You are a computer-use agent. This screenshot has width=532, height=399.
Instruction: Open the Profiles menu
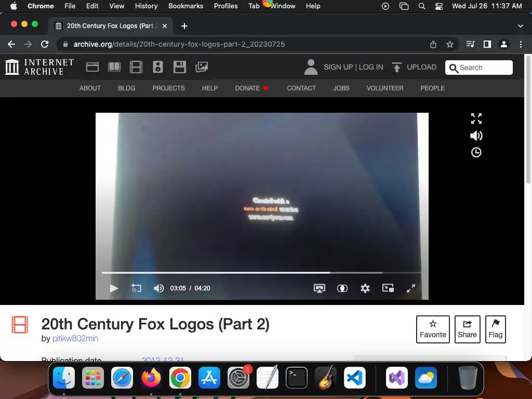point(225,6)
